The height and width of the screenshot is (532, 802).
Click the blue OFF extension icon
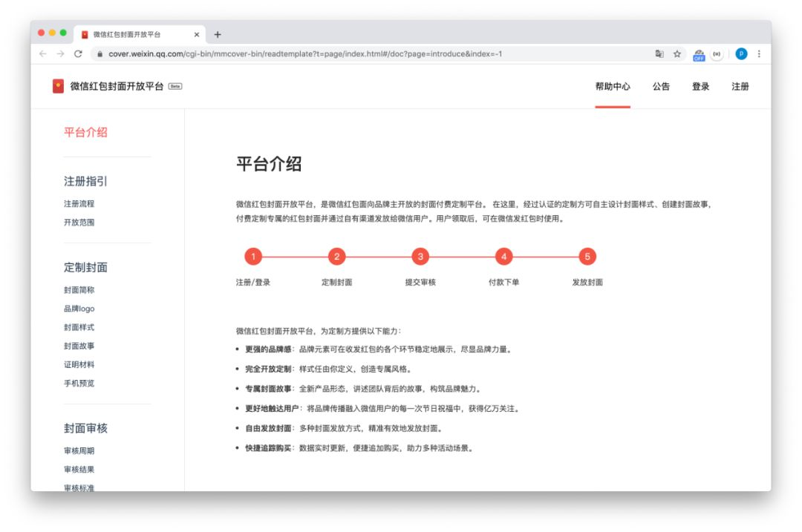tap(699, 55)
